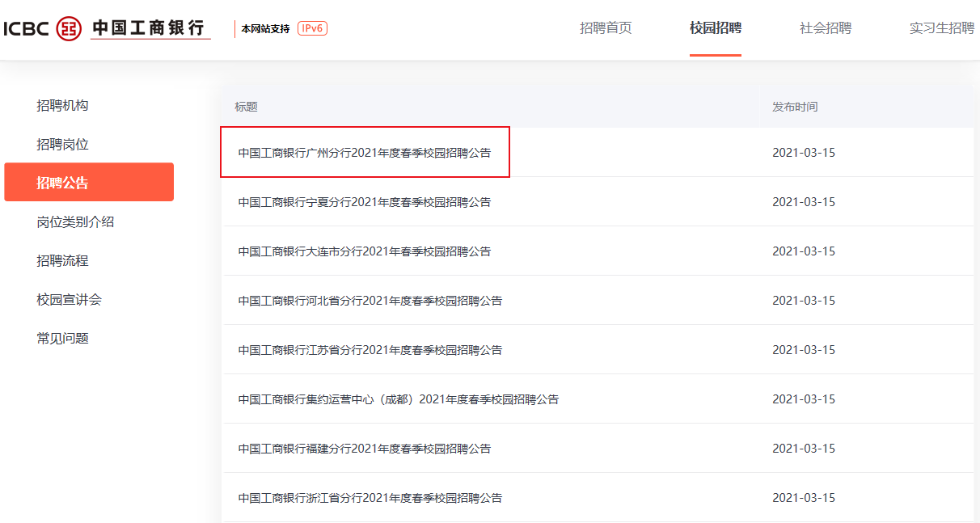Open the 招聘首页 tab

(606, 28)
